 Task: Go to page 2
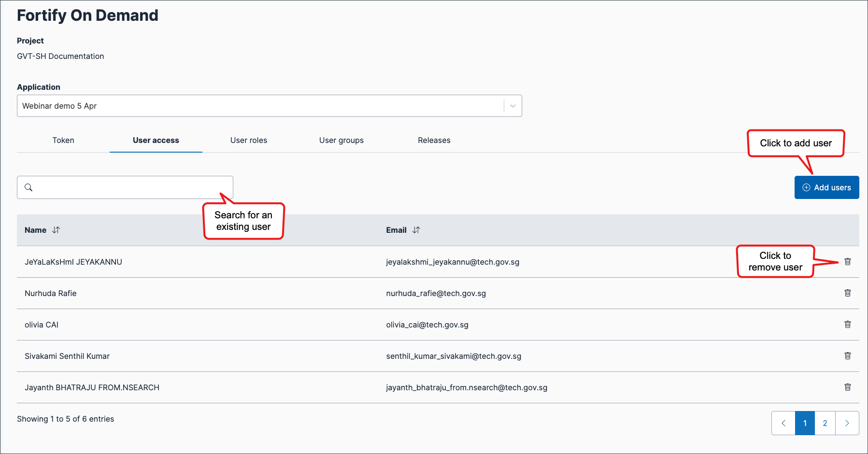(825, 423)
